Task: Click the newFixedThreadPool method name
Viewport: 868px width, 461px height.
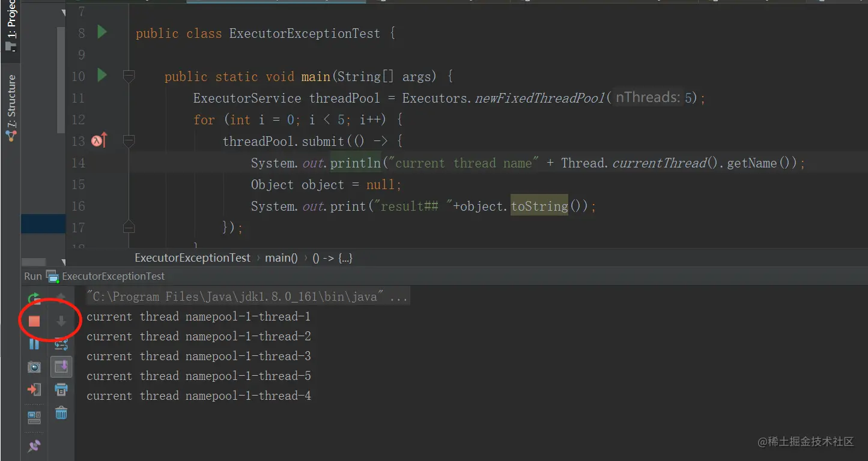Action: (x=539, y=98)
